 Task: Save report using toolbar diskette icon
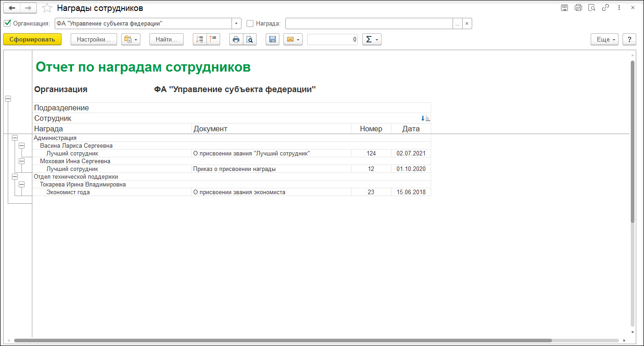coord(273,40)
